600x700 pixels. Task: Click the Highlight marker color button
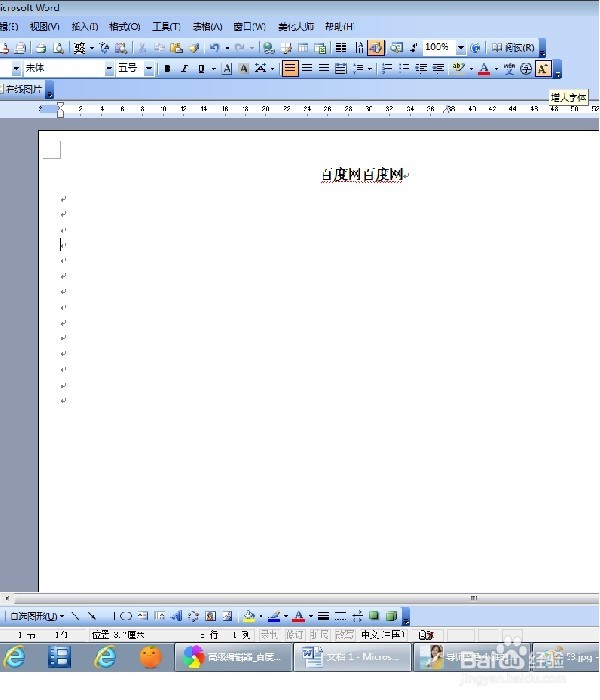(458, 68)
